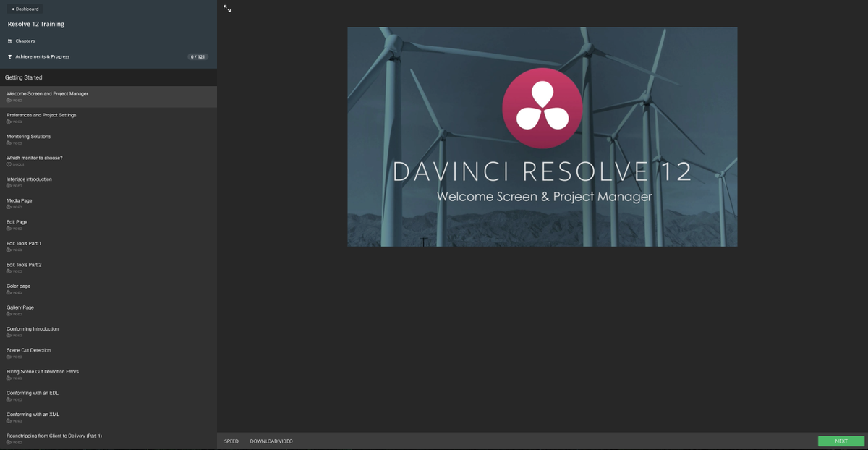This screenshot has width=868, height=450.
Task: Open the Monitoring Solutions lesson
Action: tap(109, 140)
